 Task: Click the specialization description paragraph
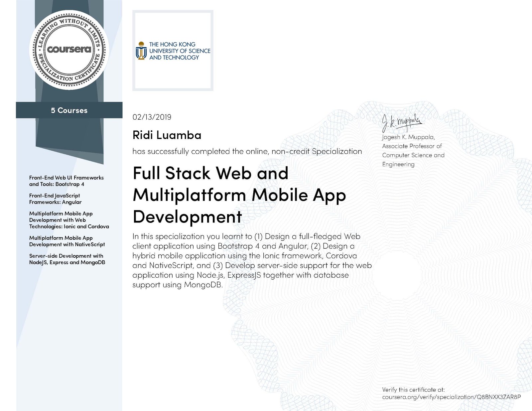point(252,260)
